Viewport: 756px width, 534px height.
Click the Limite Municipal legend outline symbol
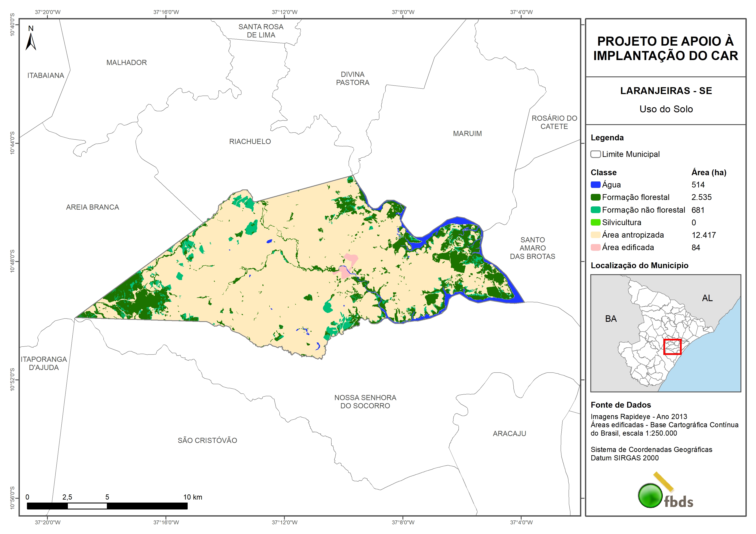[595, 154]
